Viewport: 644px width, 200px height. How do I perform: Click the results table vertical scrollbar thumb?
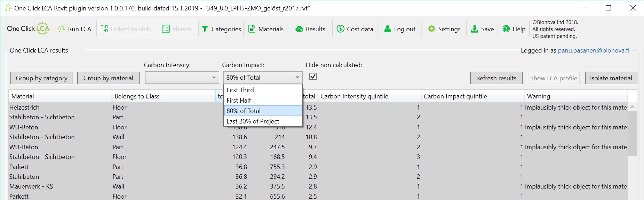point(633,134)
